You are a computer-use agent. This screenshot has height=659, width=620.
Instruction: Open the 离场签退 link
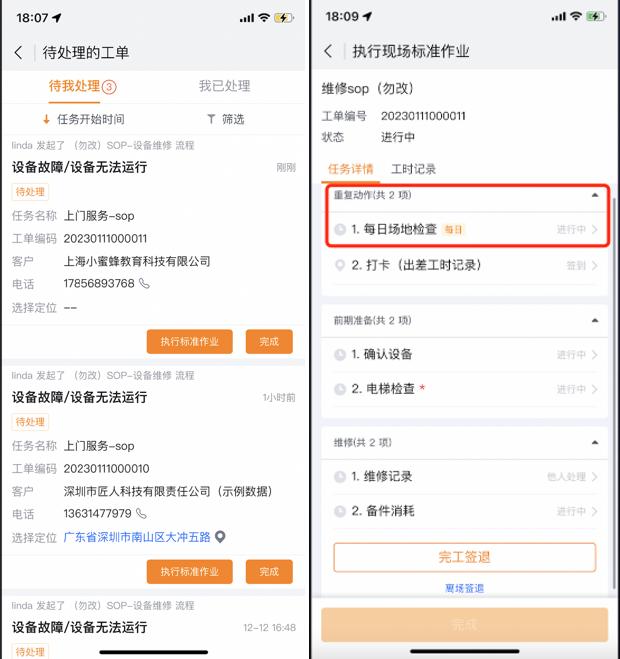[x=464, y=588]
